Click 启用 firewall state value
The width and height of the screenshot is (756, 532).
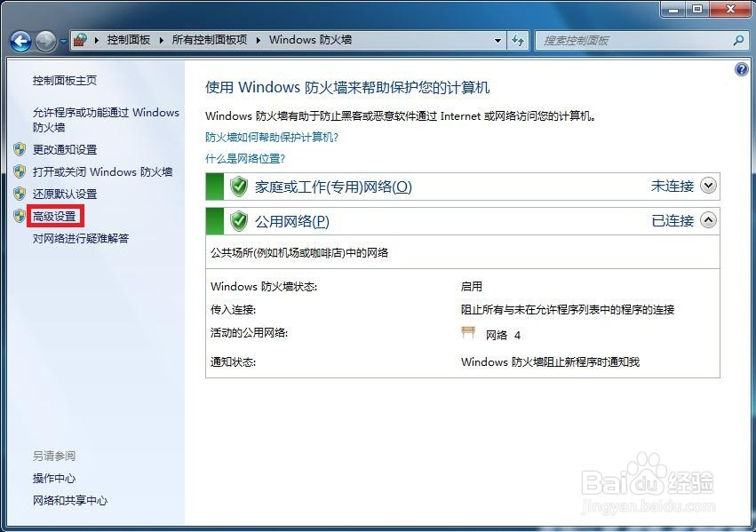point(471,286)
